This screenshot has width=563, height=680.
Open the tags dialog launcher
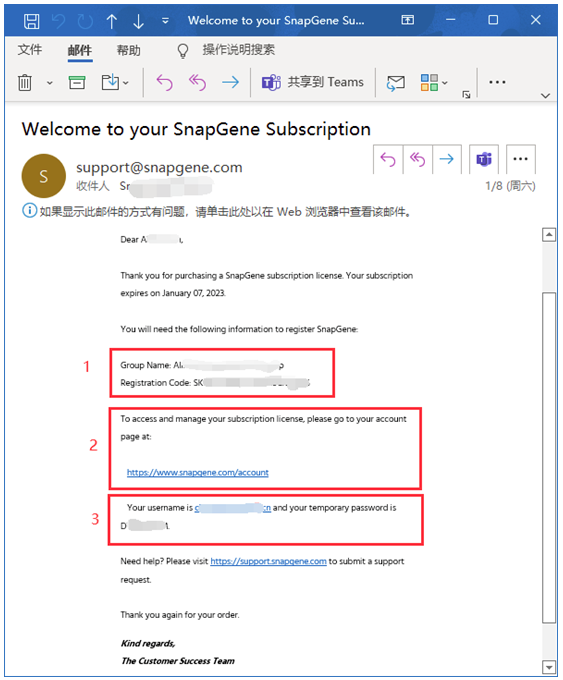pos(466,95)
